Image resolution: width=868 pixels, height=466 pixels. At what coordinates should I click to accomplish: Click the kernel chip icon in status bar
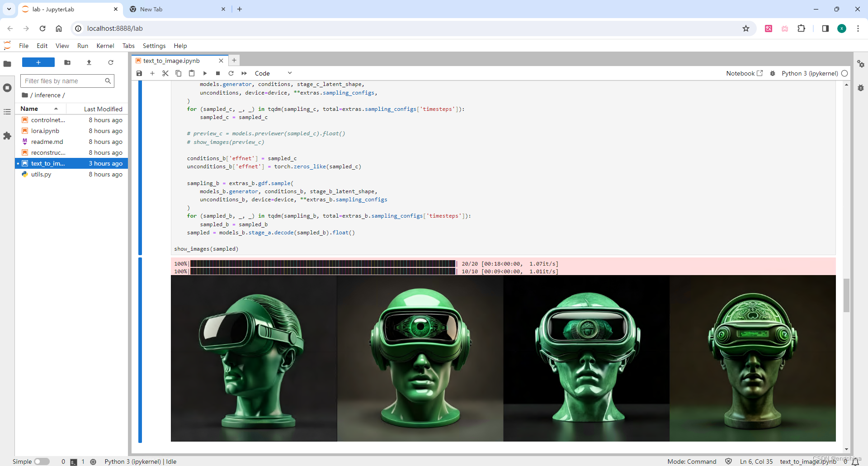point(93,461)
